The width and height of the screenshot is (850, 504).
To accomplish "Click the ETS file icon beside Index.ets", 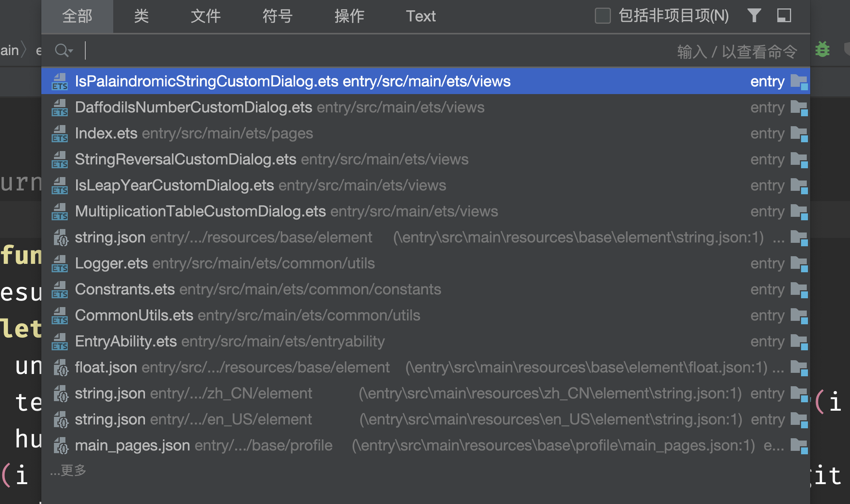I will pyautogui.click(x=60, y=134).
